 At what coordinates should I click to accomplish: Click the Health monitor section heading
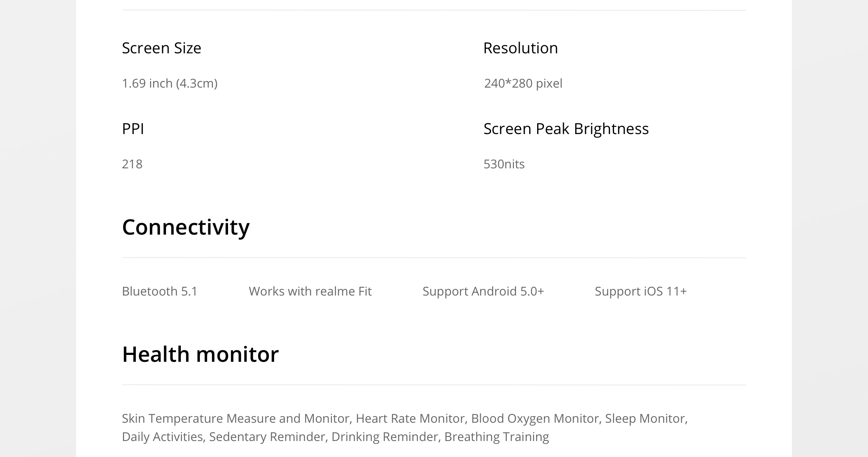click(x=200, y=354)
